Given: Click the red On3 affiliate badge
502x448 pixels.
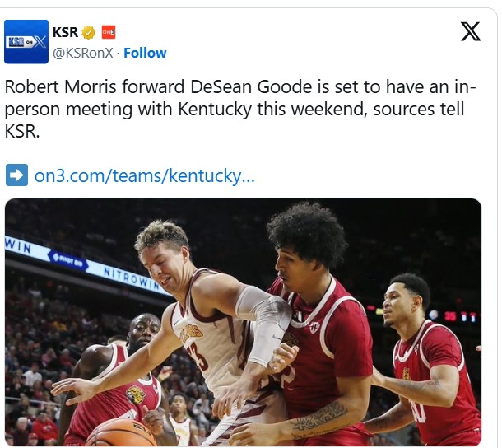Looking at the screenshot, I should click(109, 32).
